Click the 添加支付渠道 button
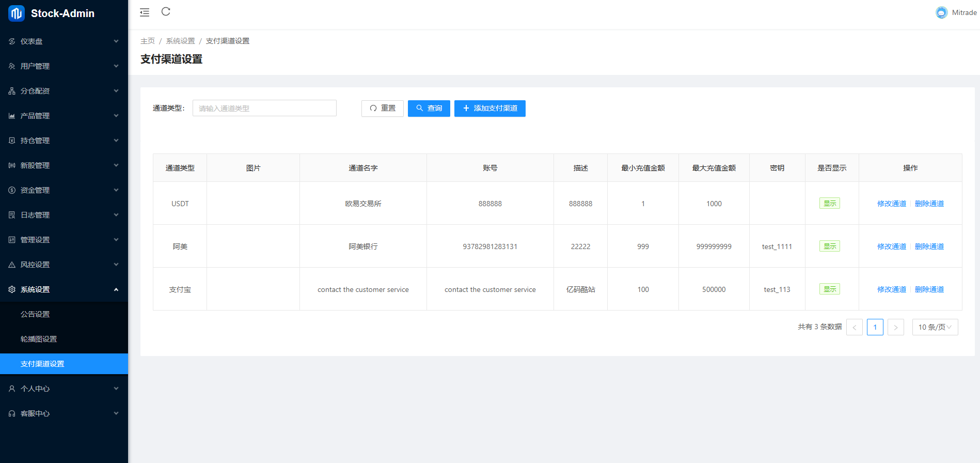This screenshot has height=463, width=980. [489, 109]
